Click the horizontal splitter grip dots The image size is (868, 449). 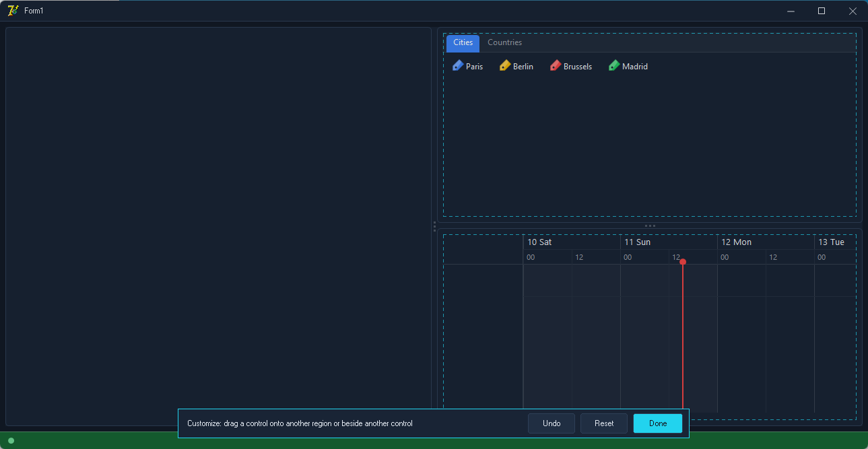650,226
